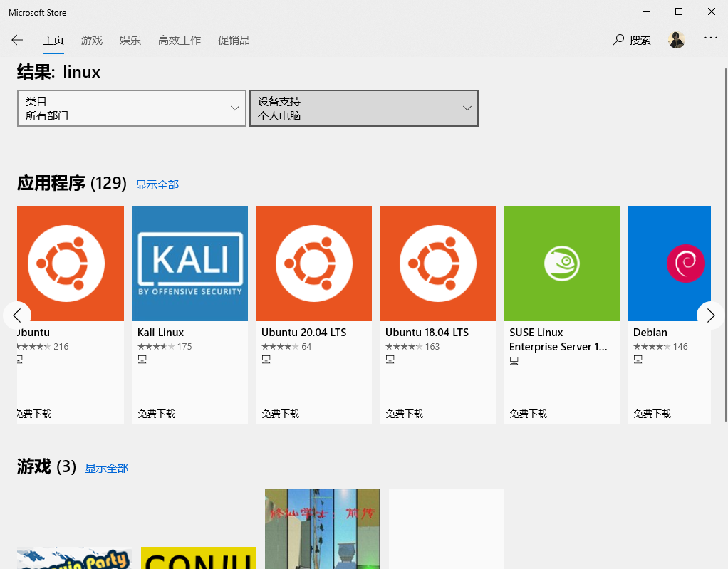Open the Ubuntu 20.04 LTS title text
The image size is (728, 569).
tap(303, 333)
